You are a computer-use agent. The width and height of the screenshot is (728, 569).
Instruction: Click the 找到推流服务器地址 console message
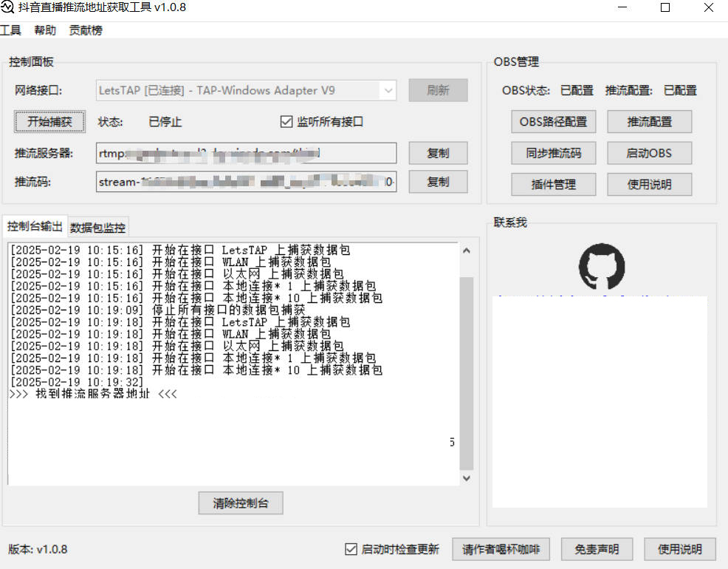tap(93, 394)
